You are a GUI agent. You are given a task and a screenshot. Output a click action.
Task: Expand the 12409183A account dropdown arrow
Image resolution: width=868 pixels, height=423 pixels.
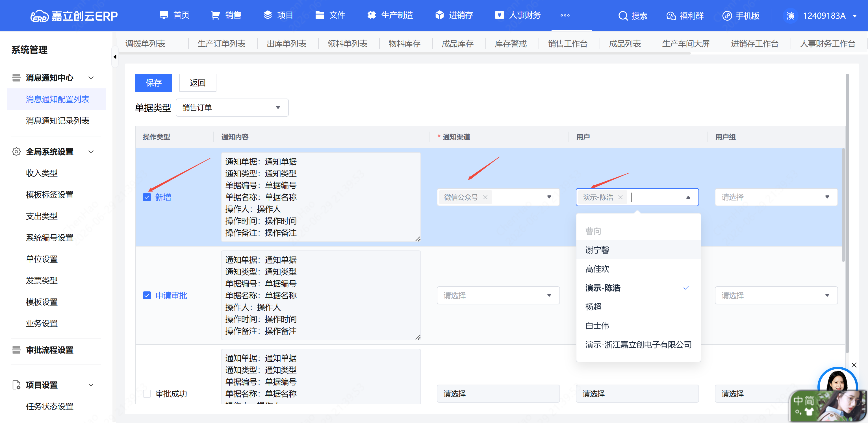[855, 16]
